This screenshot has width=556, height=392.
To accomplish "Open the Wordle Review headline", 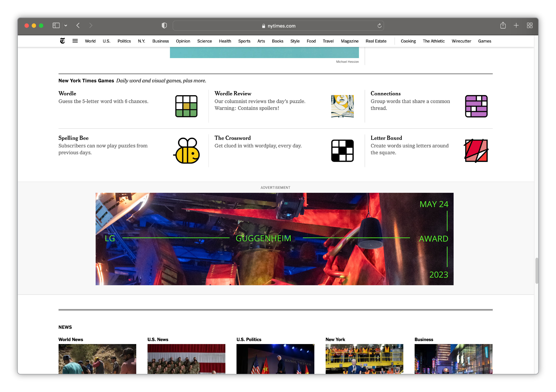I will point(233,93).
